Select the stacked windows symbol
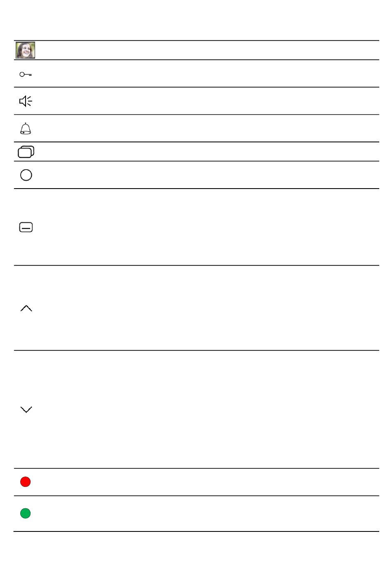 (x=26, y=152)
